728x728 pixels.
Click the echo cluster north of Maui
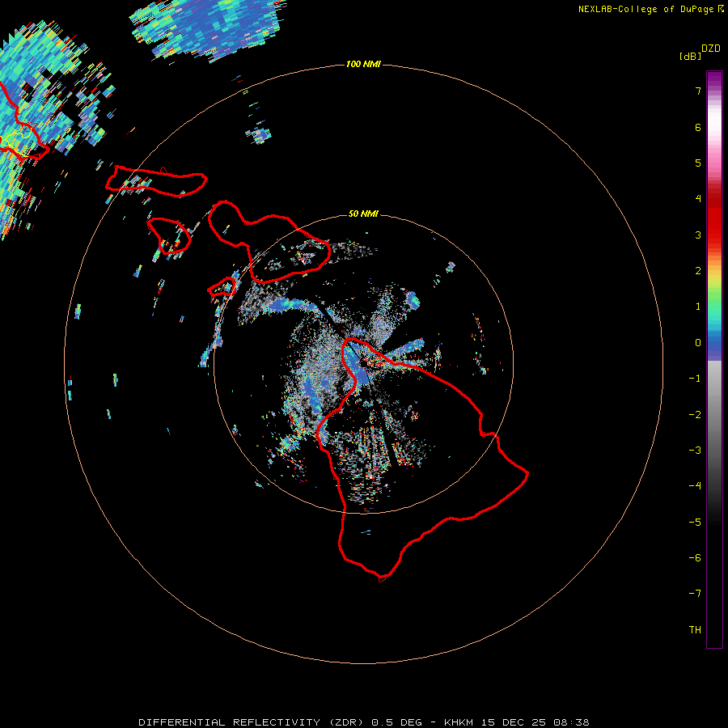point(259,135)
